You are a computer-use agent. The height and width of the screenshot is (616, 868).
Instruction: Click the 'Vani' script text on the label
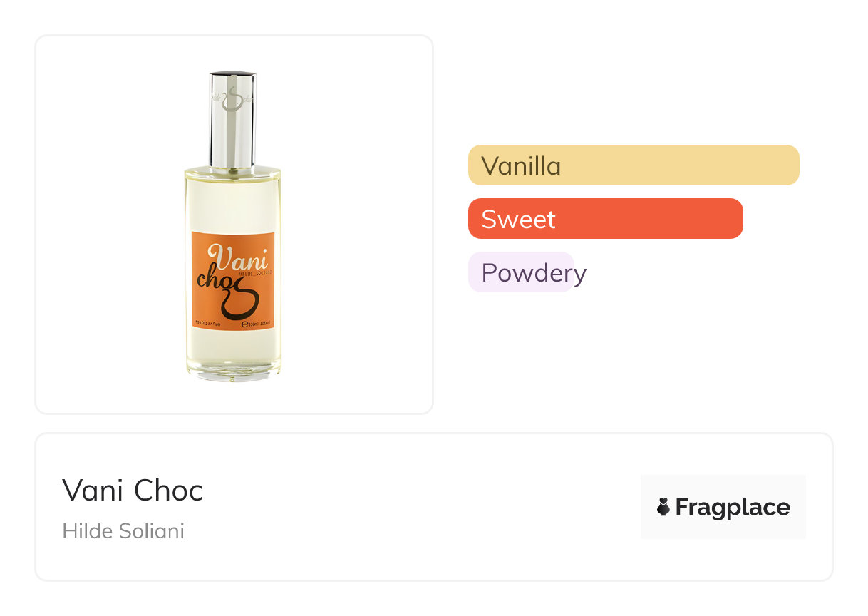coord(237,256)
